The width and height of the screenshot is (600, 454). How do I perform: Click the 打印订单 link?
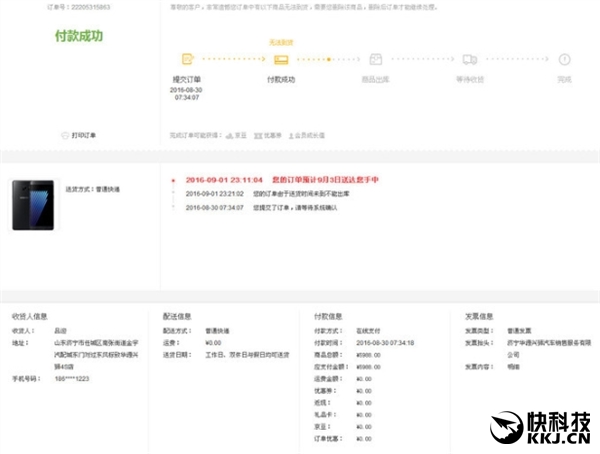click(x=84, y=133)
